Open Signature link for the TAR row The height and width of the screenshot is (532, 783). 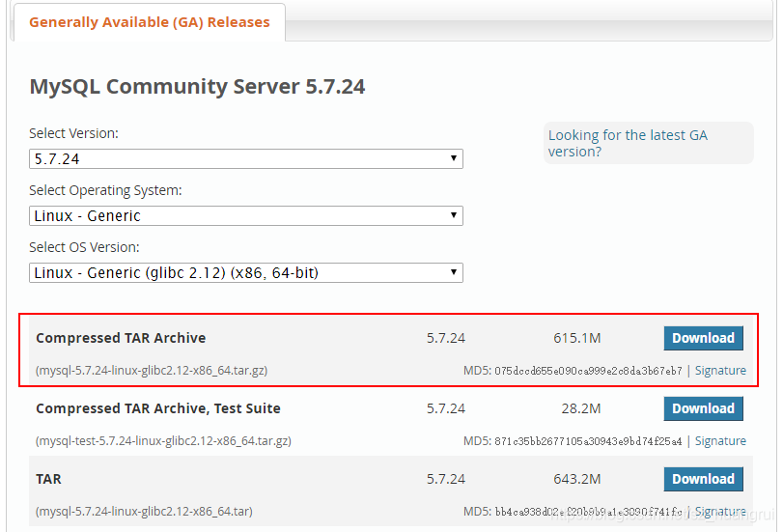(x=720, y=512)
